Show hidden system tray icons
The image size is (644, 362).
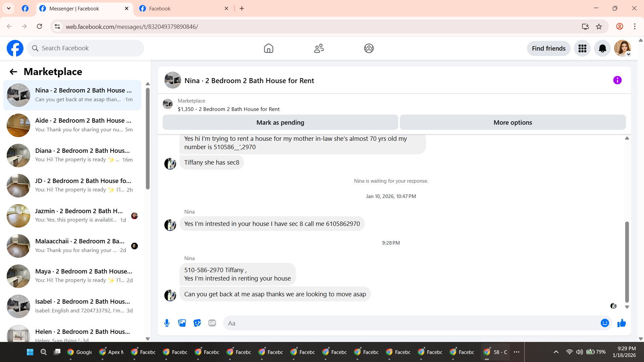556,352
